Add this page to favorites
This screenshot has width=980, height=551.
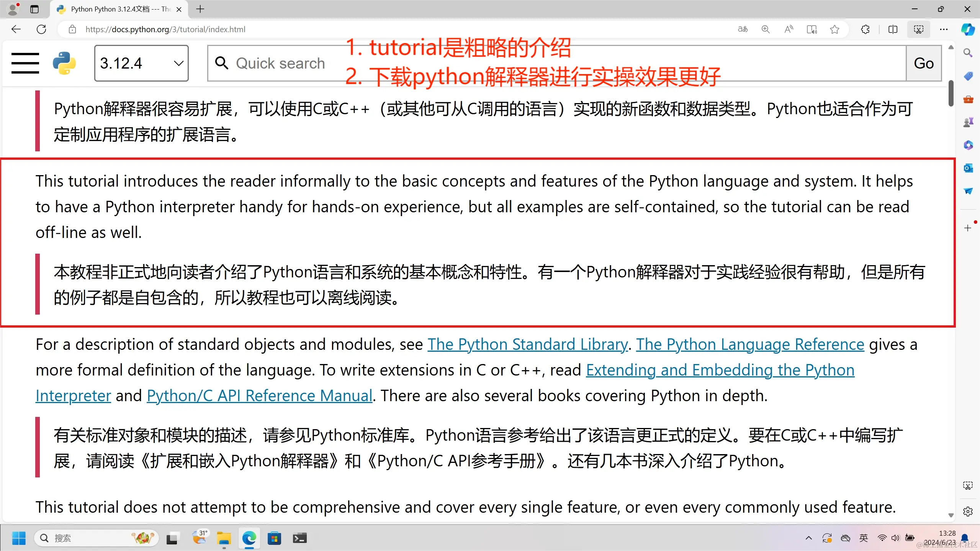(834, 29)
